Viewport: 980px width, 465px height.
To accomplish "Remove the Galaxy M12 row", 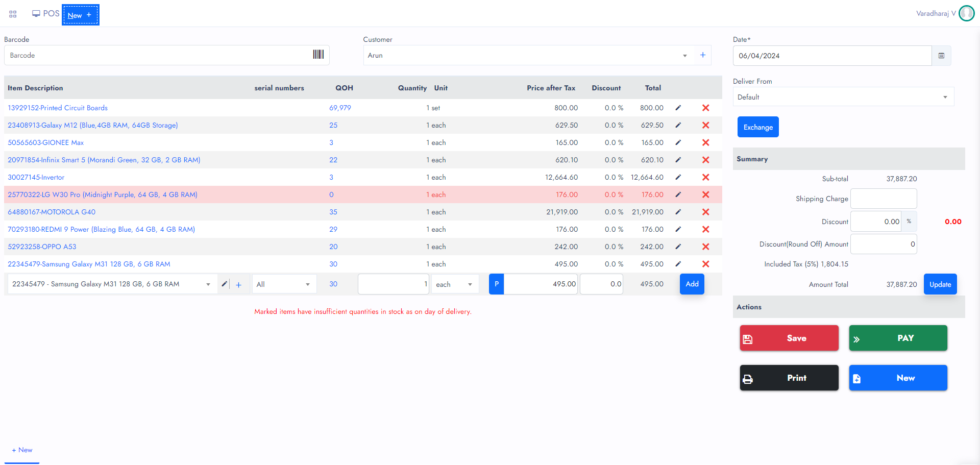I will point(705,125).
